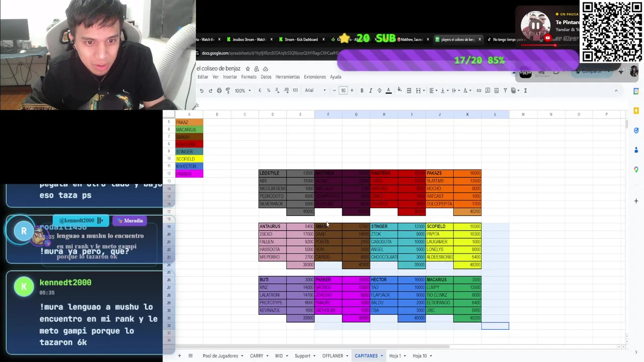This screenshot has width=644, height=362.
Task: Insert a comment from the toolbar
Action: pos(488,90)
